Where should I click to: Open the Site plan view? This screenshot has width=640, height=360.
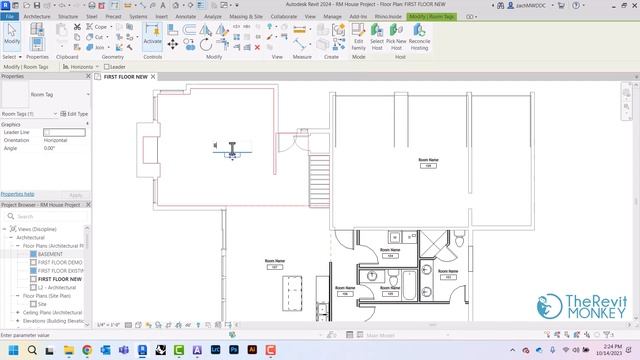click(x=42, y=304)
